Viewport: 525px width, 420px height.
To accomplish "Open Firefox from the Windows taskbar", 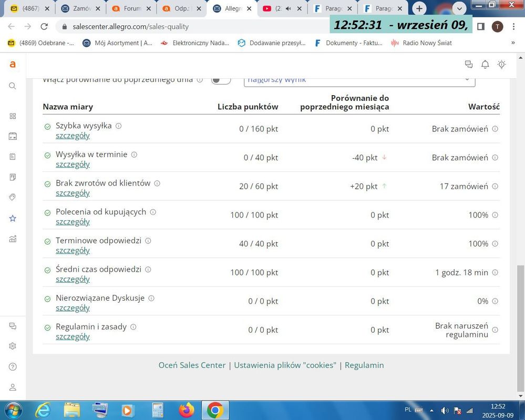I will [x=186, y=409].
